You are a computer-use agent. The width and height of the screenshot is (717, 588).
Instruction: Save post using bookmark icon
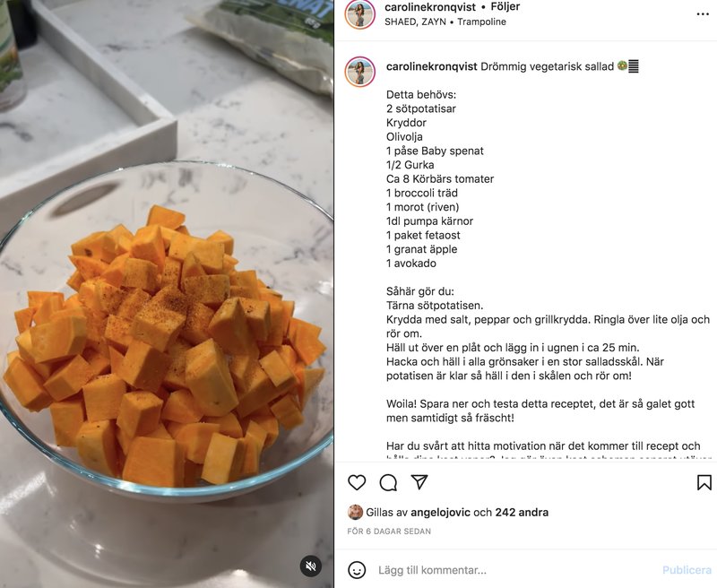[x=704, y=482]
